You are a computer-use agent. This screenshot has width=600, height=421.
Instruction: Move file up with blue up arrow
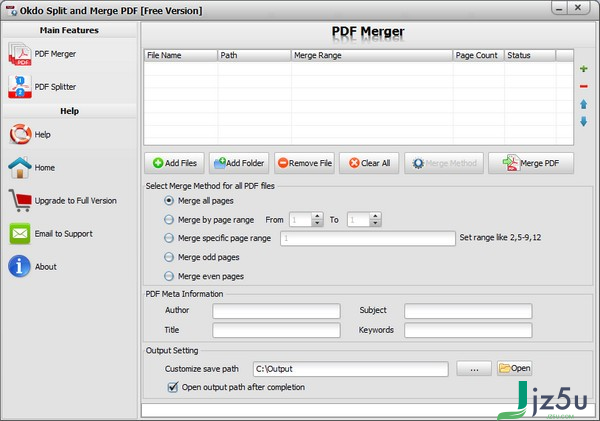pyautogui.click(x=584, y=104)
